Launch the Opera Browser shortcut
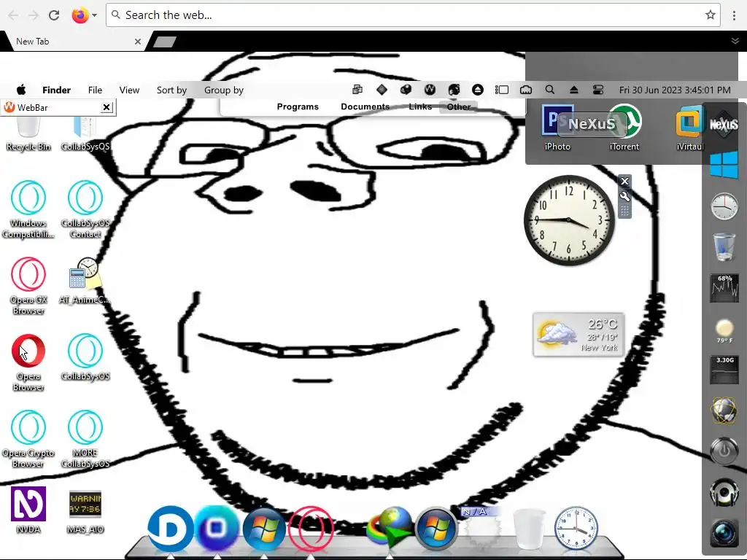Image resolution: width=747 pixels, height=560 pixels. click(28, 362)
